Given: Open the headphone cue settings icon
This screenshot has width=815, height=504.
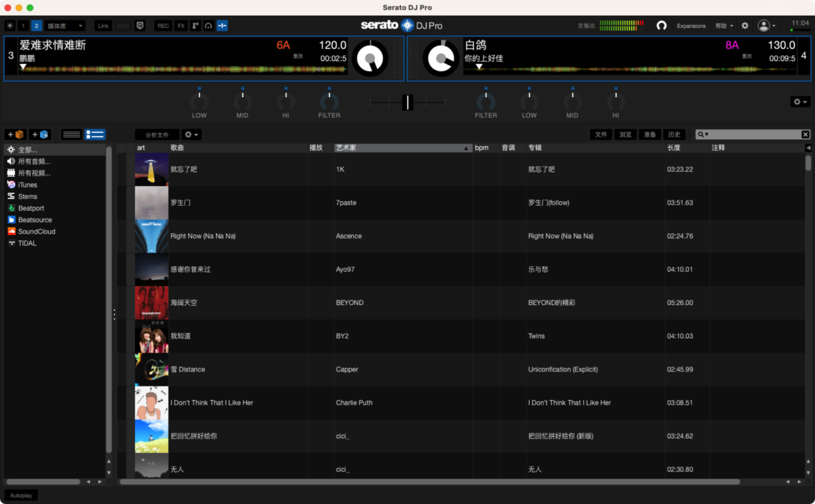Looking at the screenshot, I should tap(209, 26).
